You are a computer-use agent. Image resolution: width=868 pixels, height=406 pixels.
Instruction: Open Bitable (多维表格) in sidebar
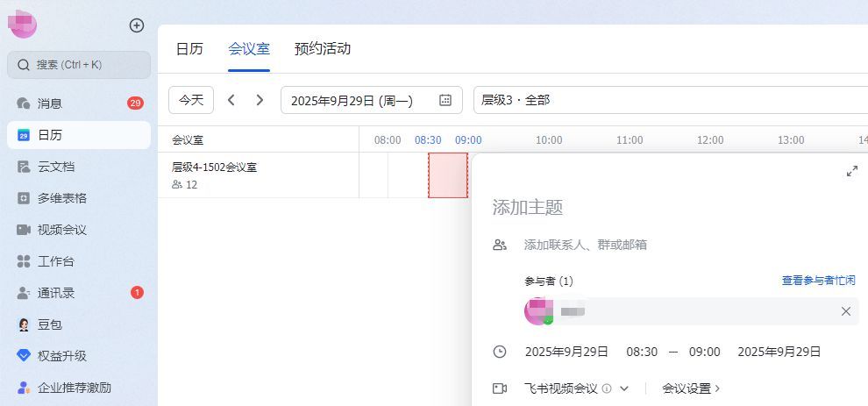[61, 198]
